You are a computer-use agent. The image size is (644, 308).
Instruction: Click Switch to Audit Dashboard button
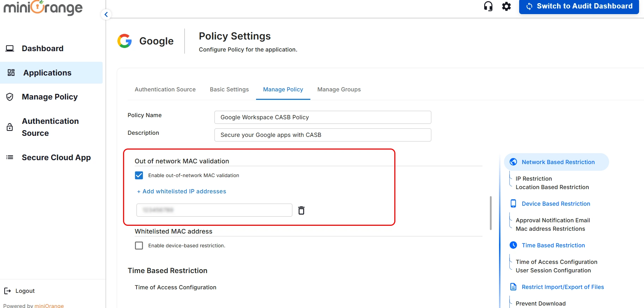click(579, 6)
